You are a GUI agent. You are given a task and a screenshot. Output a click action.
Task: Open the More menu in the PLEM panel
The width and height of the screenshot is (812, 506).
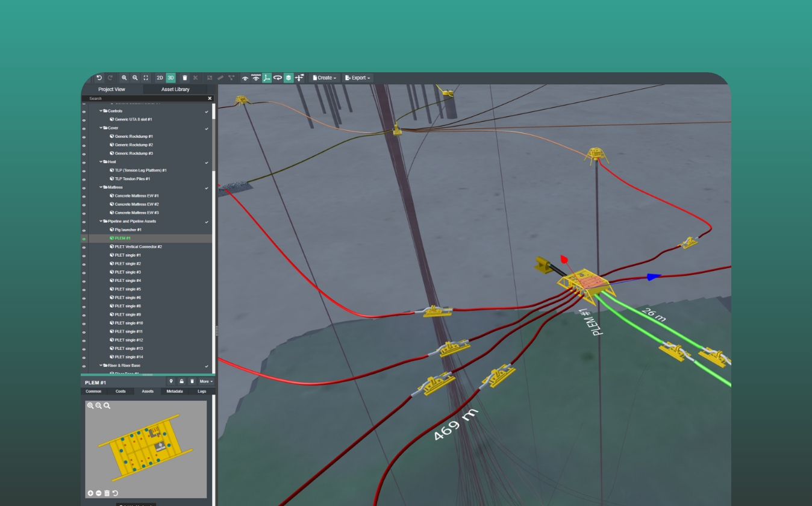pyautogui.click(x=206, y=381)
